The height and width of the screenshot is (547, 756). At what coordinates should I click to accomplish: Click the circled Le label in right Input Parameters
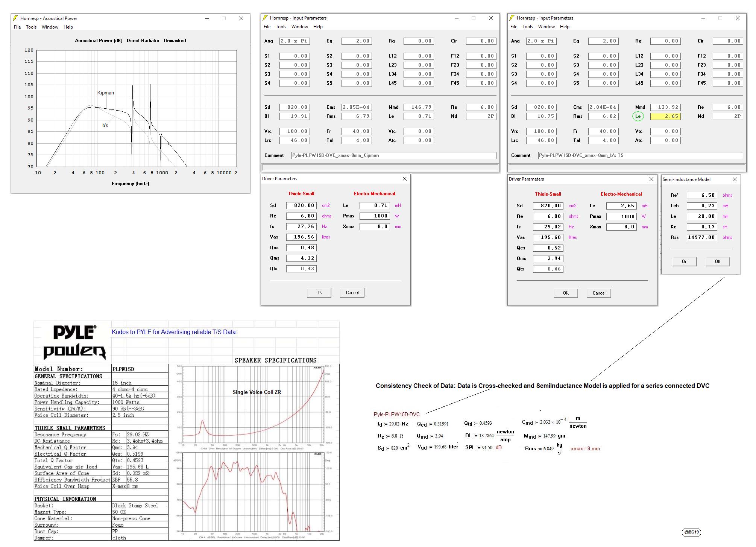[638, 116]
